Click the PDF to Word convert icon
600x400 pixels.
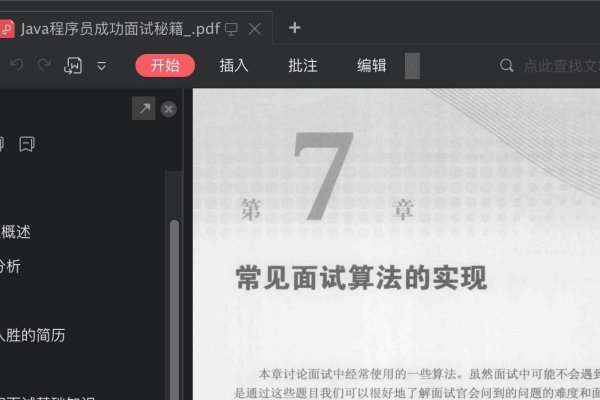(x=73, y=65)
